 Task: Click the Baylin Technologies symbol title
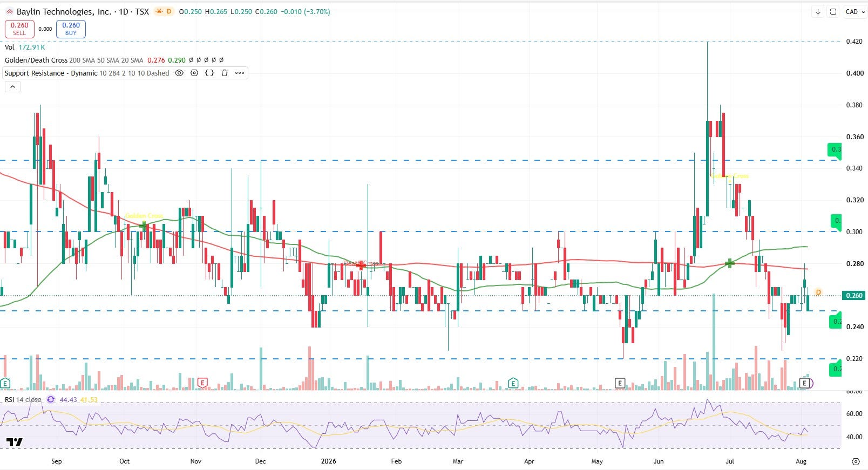tap(64, 11)
